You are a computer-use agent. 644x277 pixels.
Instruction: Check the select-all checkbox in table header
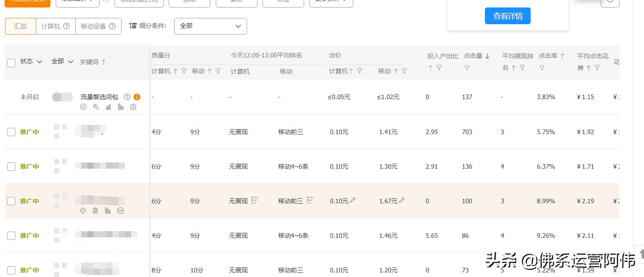click(x=11, y=63)
